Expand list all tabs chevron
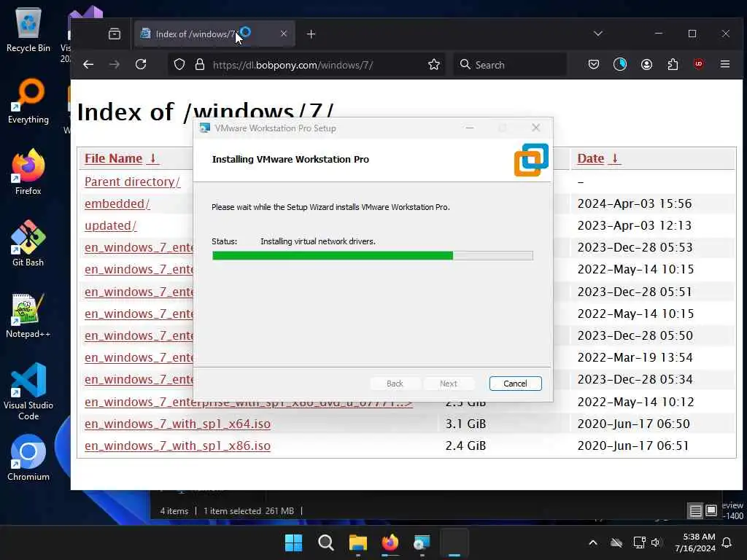This screenshot has width=747, height=560. [598, 34]
